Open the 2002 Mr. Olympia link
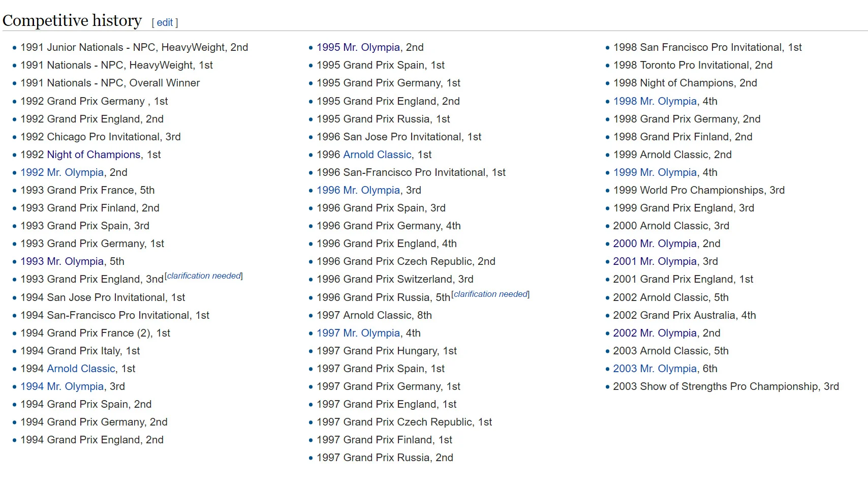The height and width of the screenshot is (484, 868). click(x=655, y=333)
